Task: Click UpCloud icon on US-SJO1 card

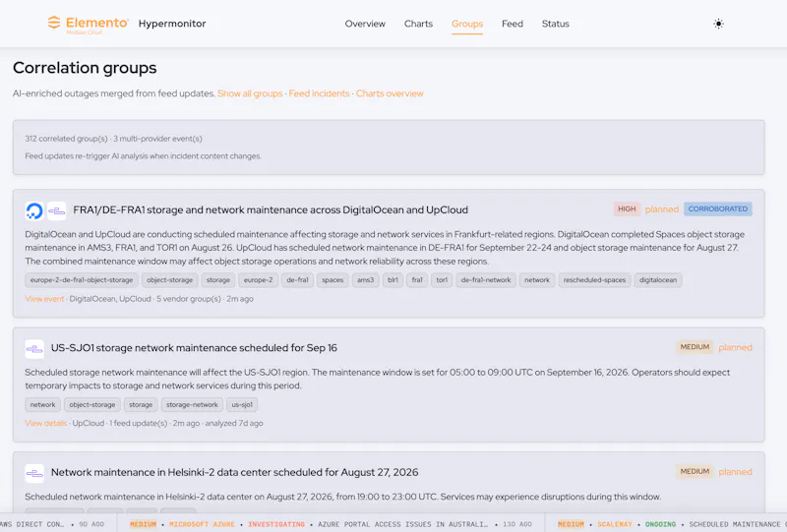Action: point(34,349)
